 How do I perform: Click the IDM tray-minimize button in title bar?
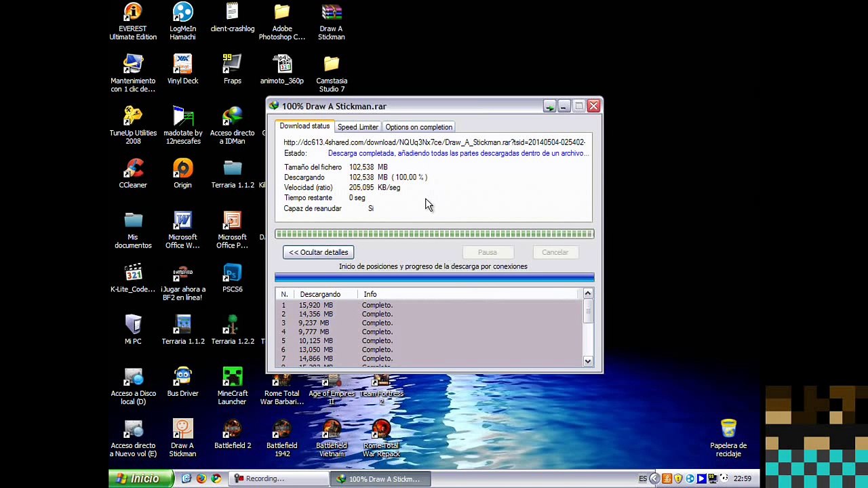[x=549, y=106]
